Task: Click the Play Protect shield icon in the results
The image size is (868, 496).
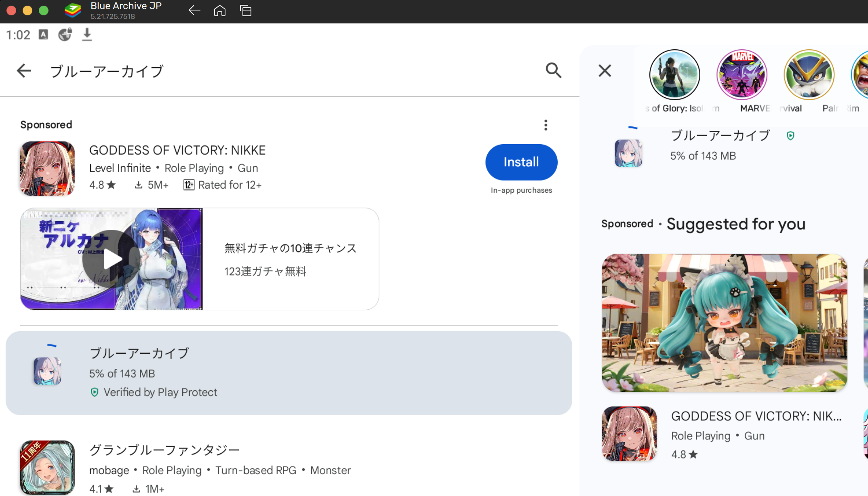Action: (x=95, y=392)
